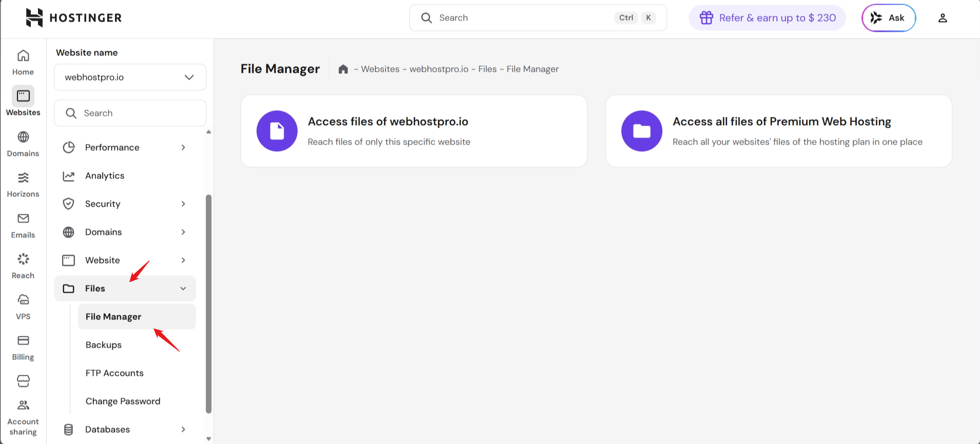This screenshot has width=980, height=444.
Task: Click the Files breadcrumb link
Action: 487,69
